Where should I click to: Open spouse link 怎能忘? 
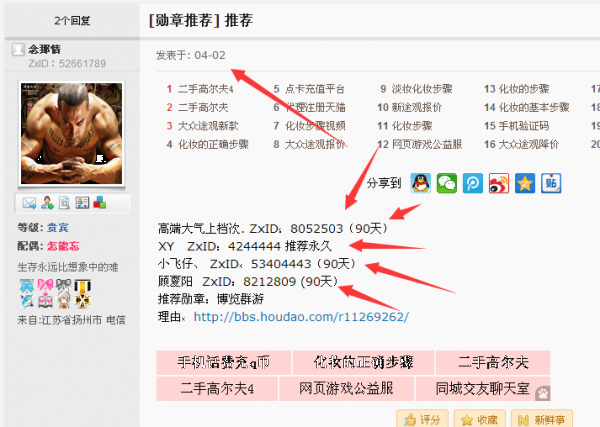point(63,246)
